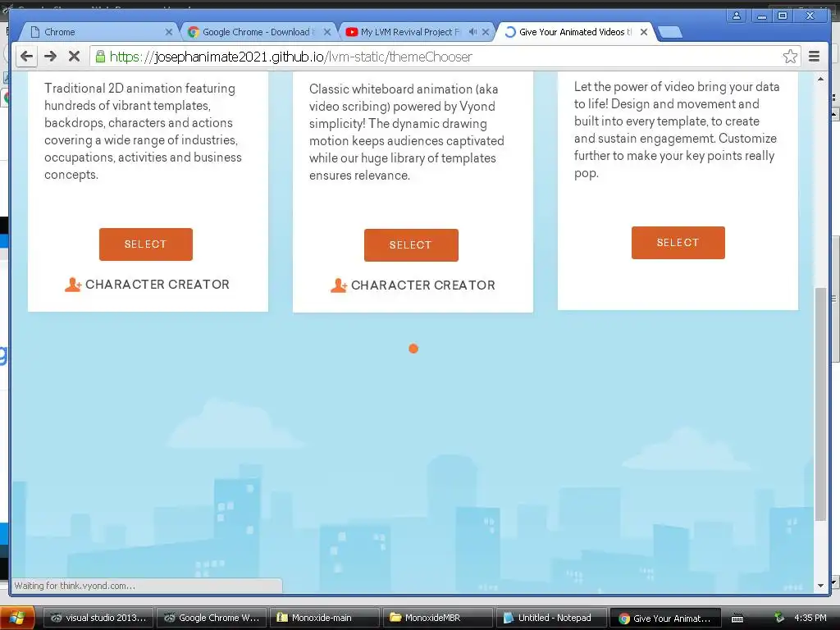Go back with the browser back arrow
Screen dimensions: 840x630
26,57
